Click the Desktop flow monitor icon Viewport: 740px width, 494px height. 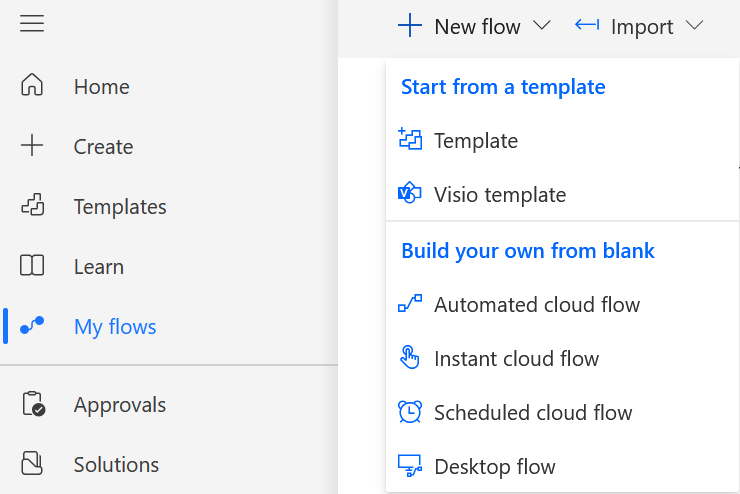(410, 466)
